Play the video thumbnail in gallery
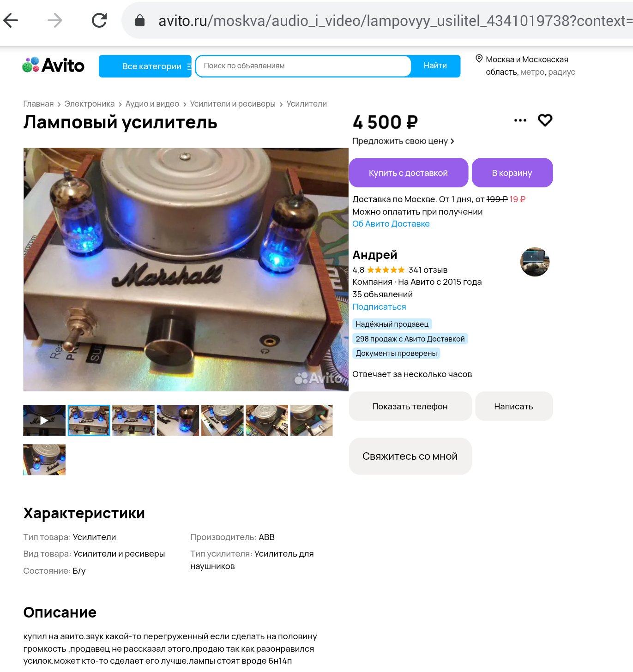Image resolution: width=633 pixels, height=672 pixels. [44, 420]
